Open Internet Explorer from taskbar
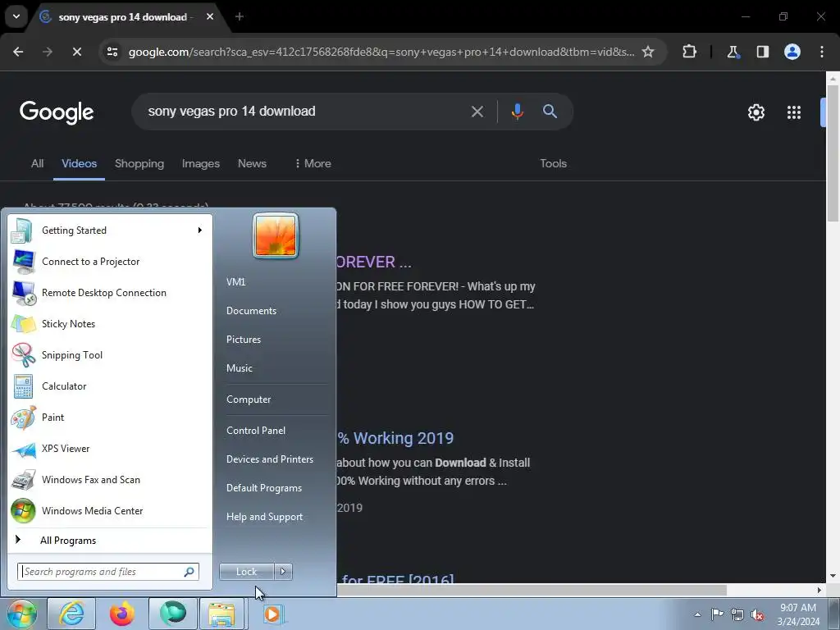The image size is (840, 630). (x=71, y=614)
